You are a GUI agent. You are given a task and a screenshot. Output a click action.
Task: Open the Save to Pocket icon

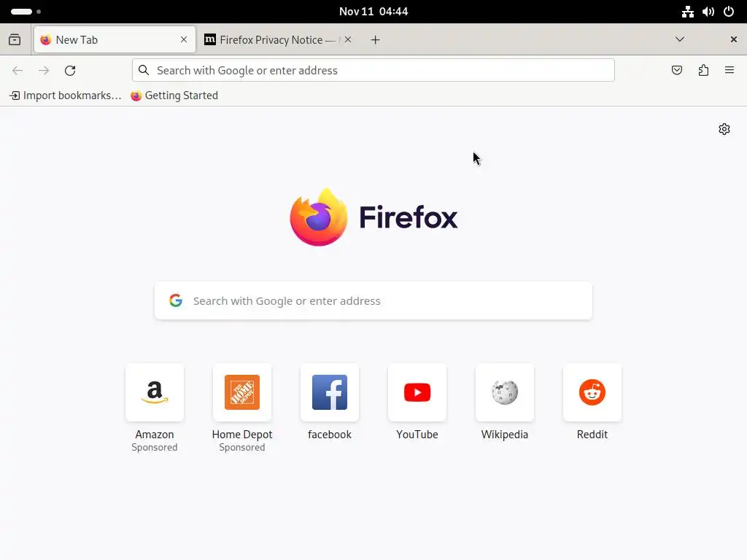(x=677, y=71)
